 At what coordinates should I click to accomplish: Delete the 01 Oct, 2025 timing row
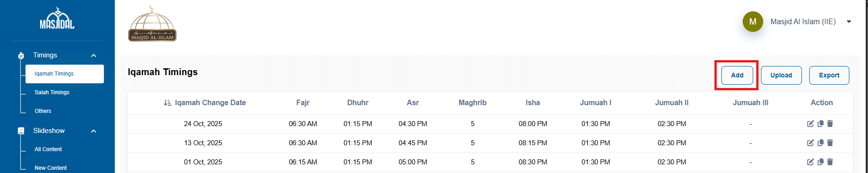(830, 162)
